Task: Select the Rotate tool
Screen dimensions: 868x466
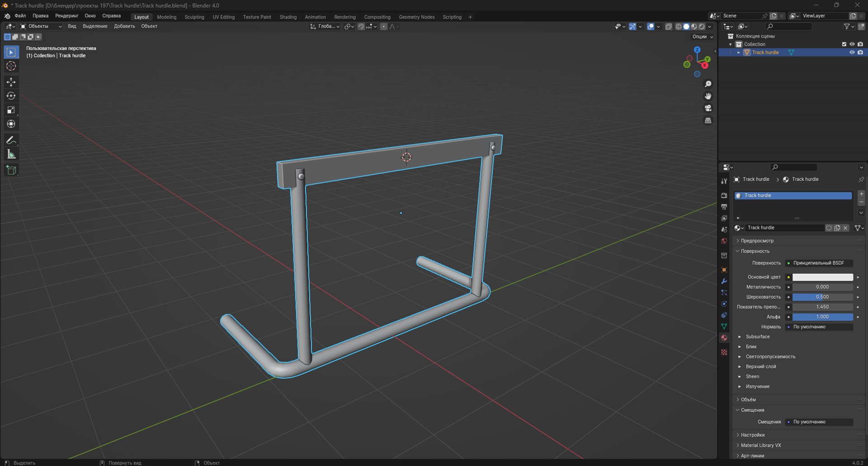Action: 11,96
